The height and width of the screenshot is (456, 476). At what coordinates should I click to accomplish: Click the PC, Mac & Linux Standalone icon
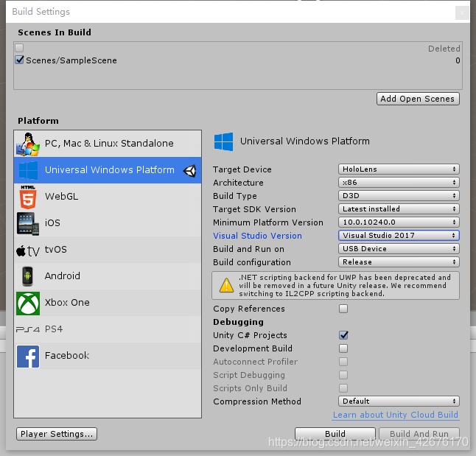(27, 144)
